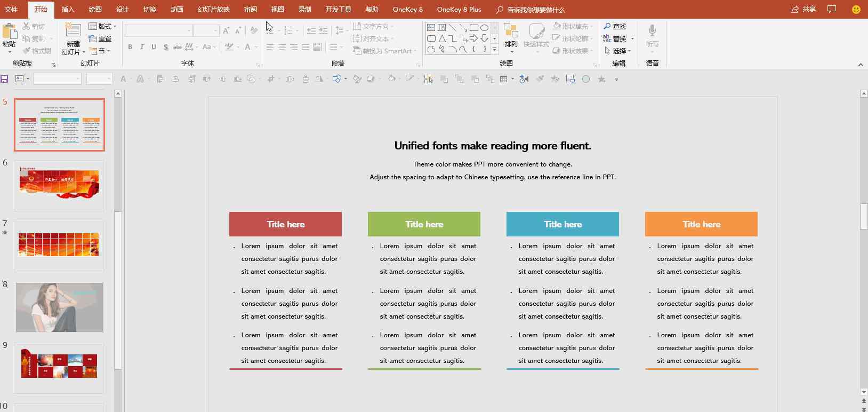Viewport: 868px width, 412px height.
Task: Switch to the View (视图) tab
Action: (278, 10)
